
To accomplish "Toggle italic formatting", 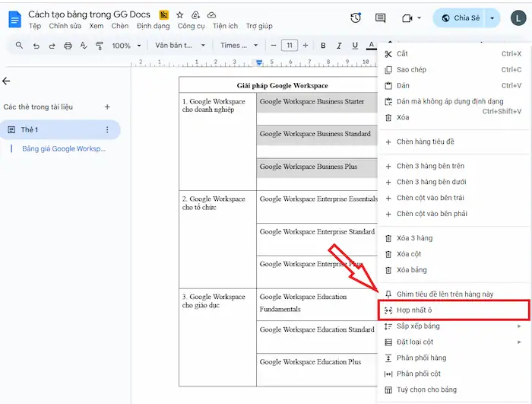I will [x=339, y=46].
